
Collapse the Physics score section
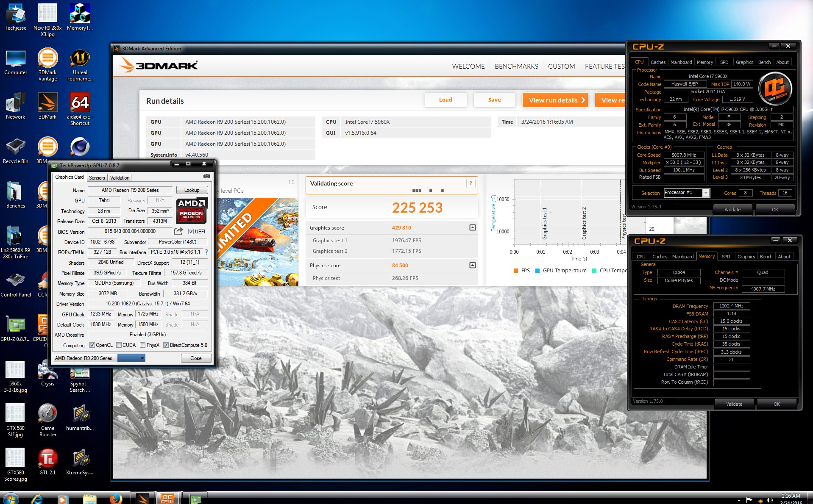[473, 266]
